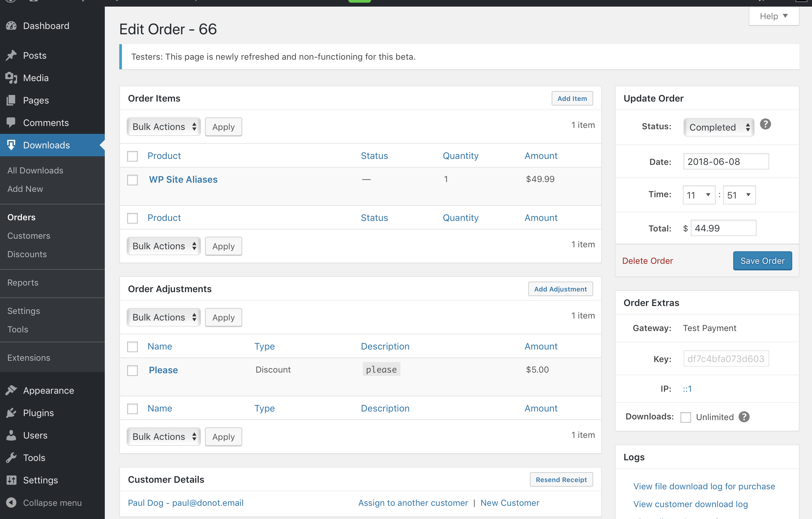Click the Posts pushpin icon
The width and height of the screenshot is (812, 519).
coord(11,55)
